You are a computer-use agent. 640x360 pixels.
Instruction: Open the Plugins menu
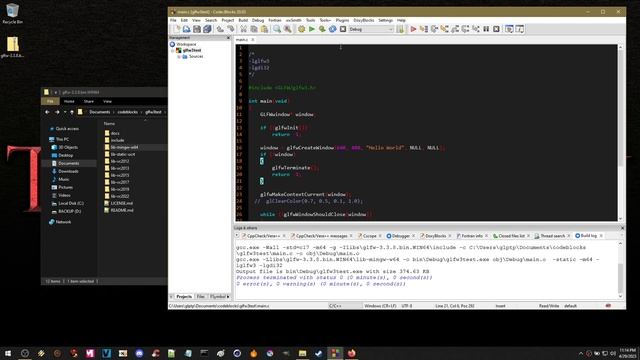coord(342,20)
